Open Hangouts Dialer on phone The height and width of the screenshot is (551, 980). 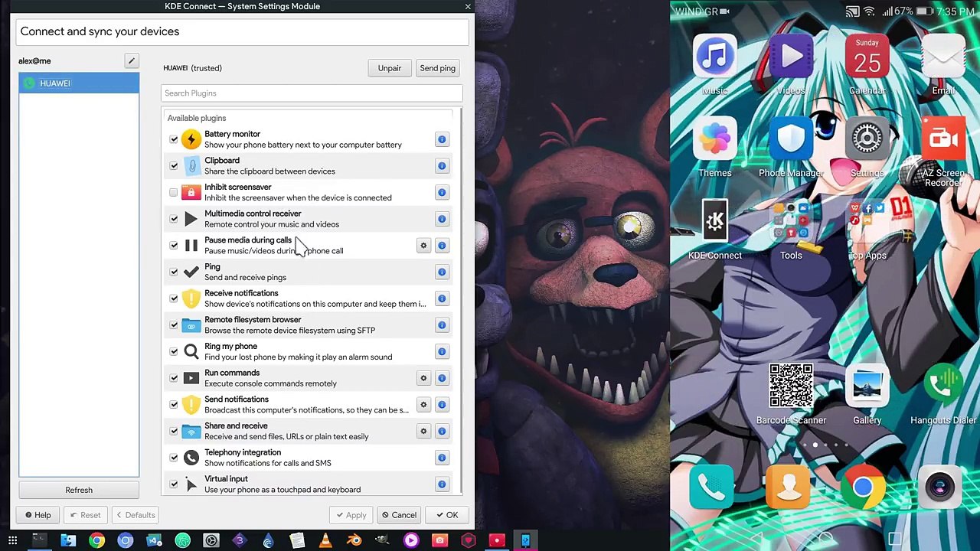[x=942, y=394]
